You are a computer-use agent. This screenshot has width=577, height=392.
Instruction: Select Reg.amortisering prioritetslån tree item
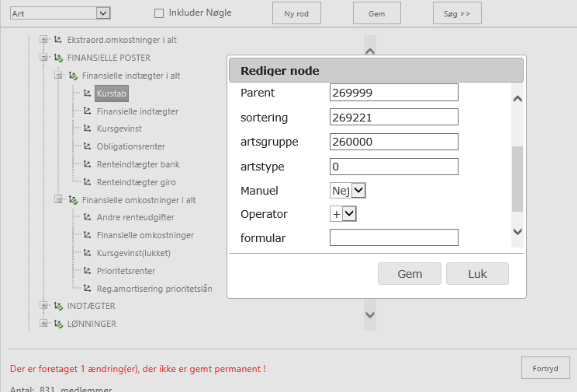[154, 289]
